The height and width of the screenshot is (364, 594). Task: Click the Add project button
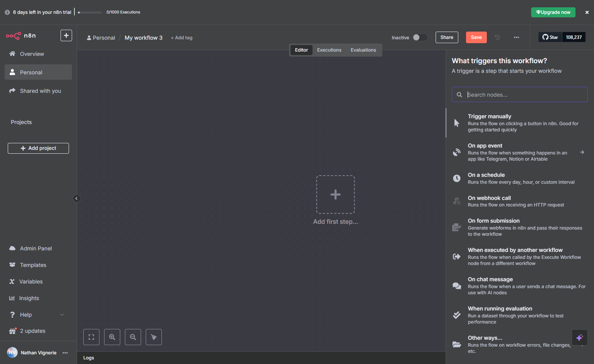coord(38,148)
